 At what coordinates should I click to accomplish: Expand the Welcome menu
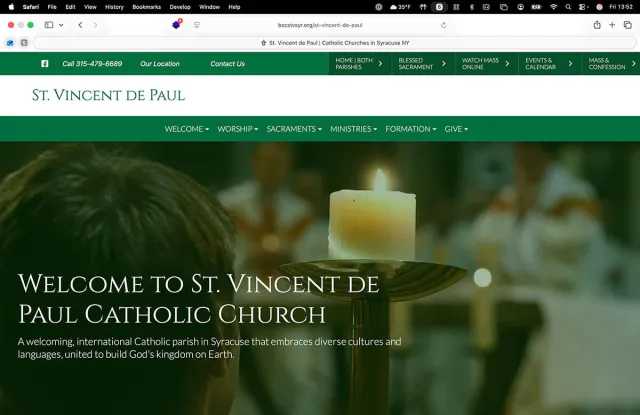click(x=187, y=129)
